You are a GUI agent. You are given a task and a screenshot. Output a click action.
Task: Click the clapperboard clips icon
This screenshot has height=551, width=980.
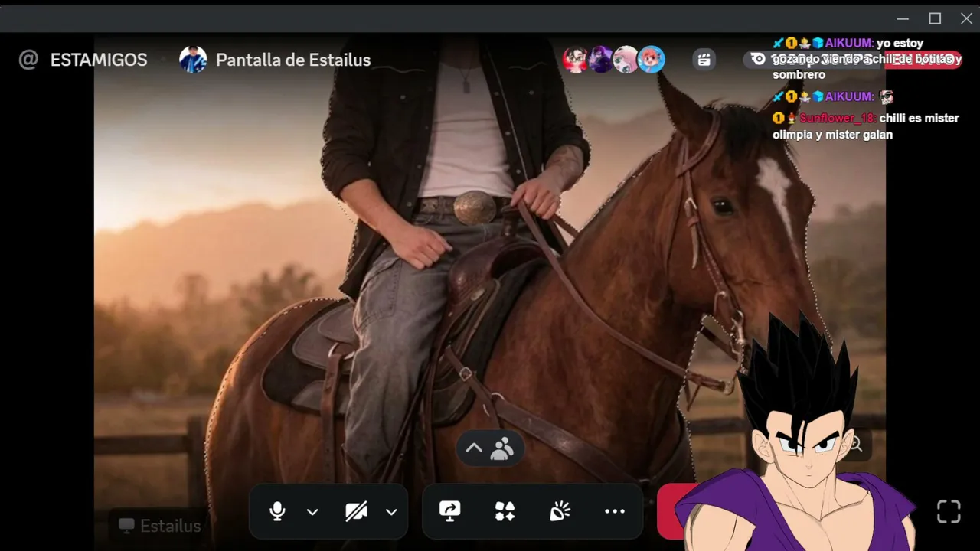tap(704, 60)
